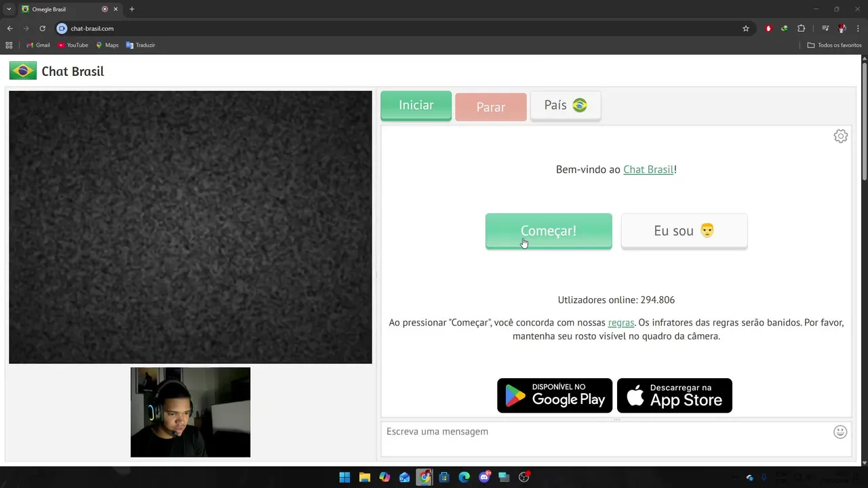The image size is (868, 488).
Task: Open the green download manager extension
Action: (x=785, y=28)
